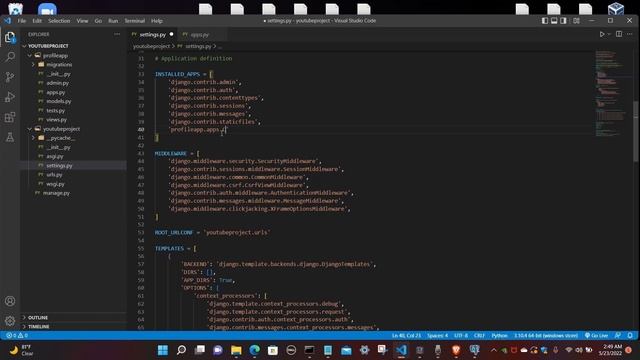Open the Selection menu
This screenshot has height=360, width=640.
(59, 21)
